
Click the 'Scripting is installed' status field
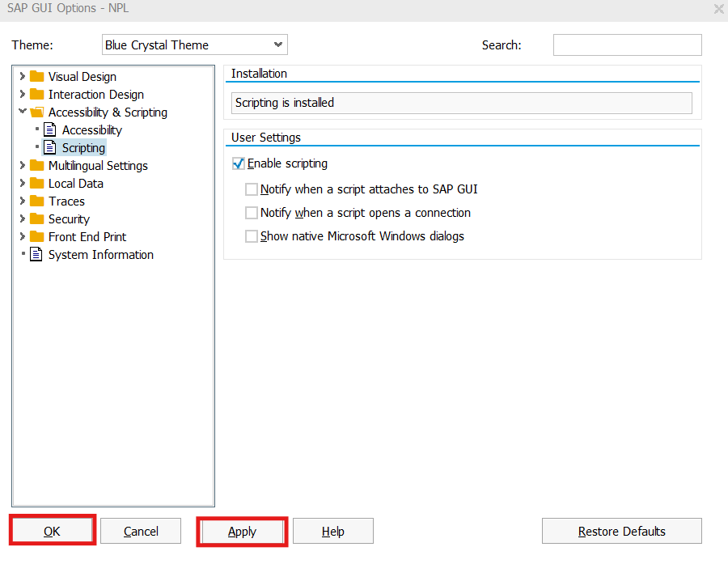pos(462,103)
